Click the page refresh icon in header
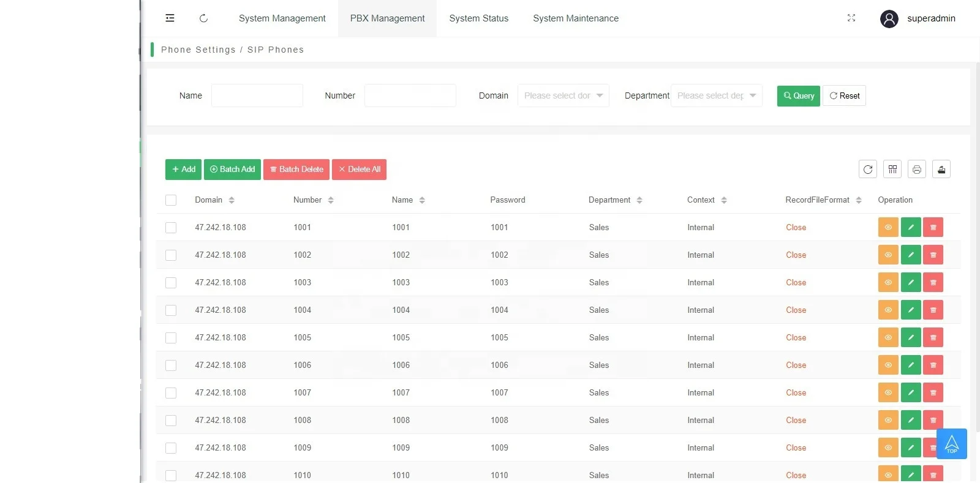The image size is (980, 483). 204,18
